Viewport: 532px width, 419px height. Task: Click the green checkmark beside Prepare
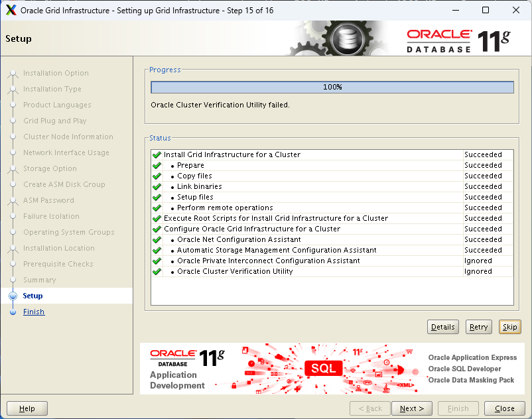click(x=157, y=166)
